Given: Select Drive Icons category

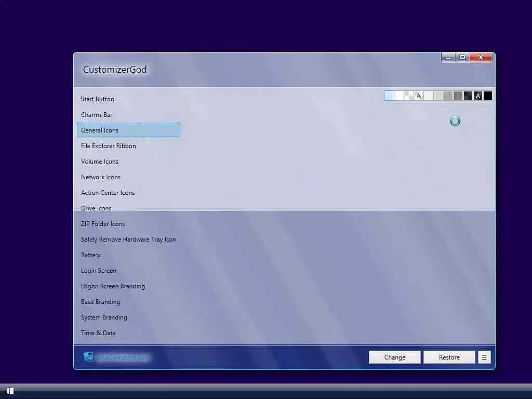Looking at the screenshot, I should (x=129, y=208).
